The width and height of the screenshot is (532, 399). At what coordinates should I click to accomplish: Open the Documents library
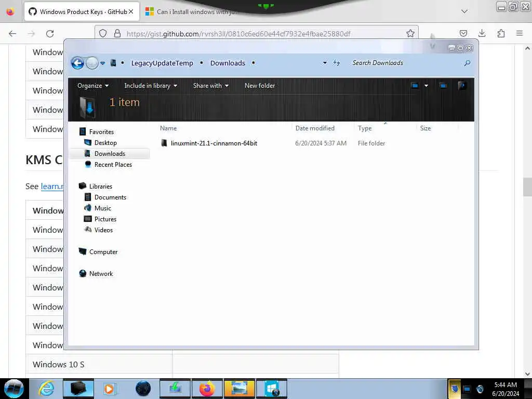110,197
